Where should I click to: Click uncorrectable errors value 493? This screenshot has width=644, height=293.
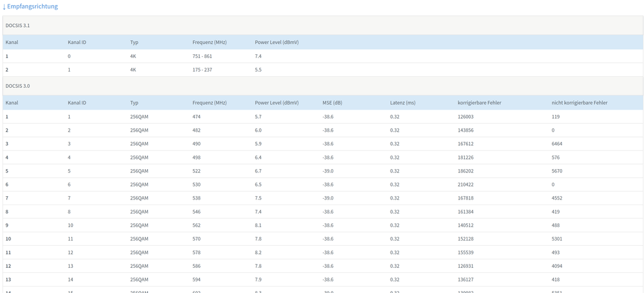[x=556, y=252]
